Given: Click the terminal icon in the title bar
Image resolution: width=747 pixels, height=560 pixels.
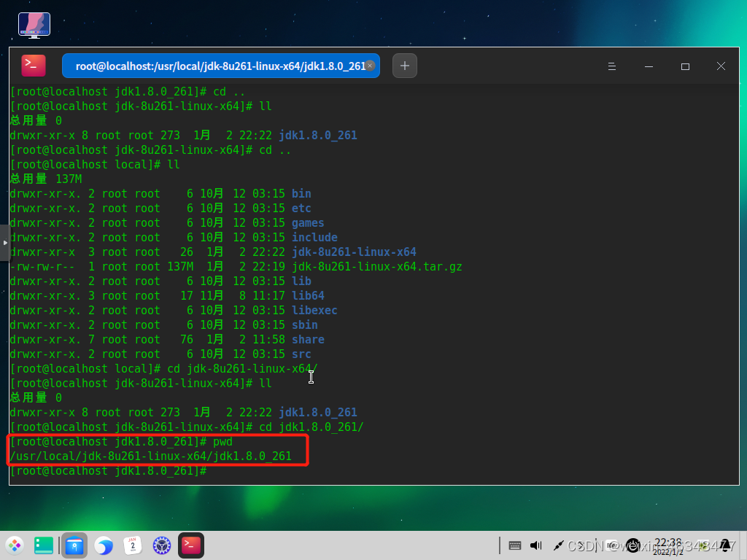Looking at the screenshot, I should 33,66.
